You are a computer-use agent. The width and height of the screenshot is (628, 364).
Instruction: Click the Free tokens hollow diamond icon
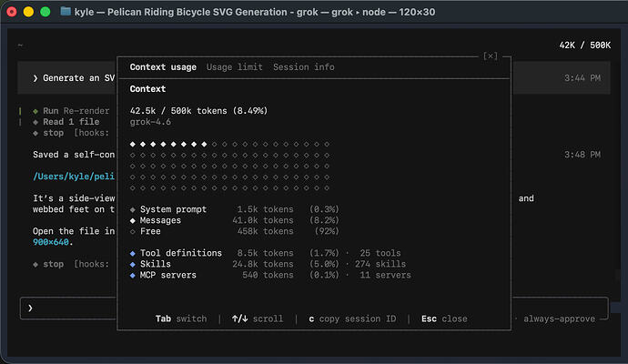tap(133, 231)
